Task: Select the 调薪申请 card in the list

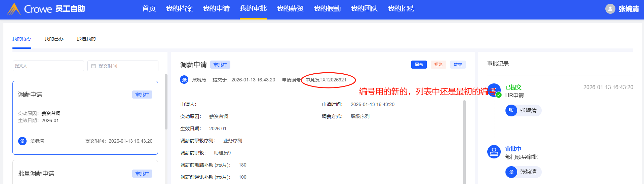Action: (x=85, y=118)
